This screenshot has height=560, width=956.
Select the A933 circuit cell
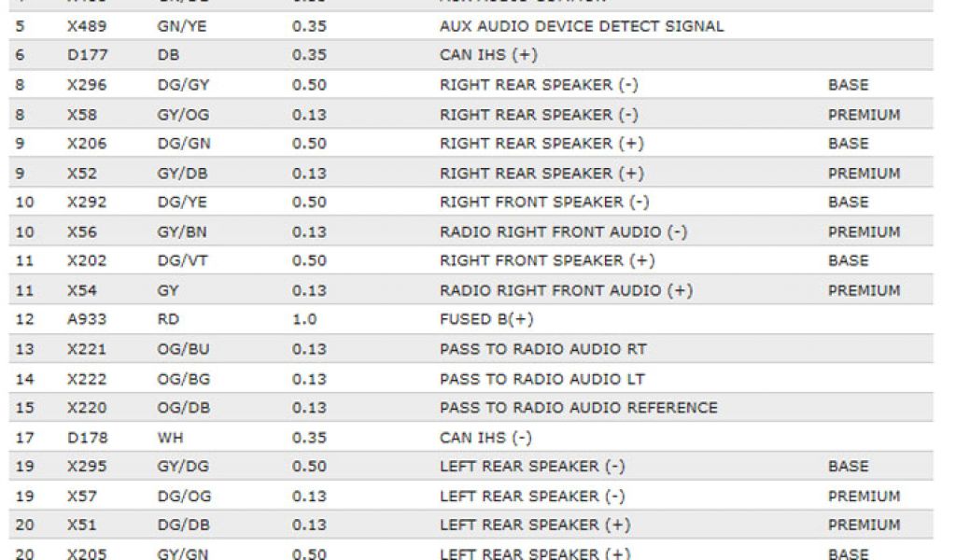87,319
